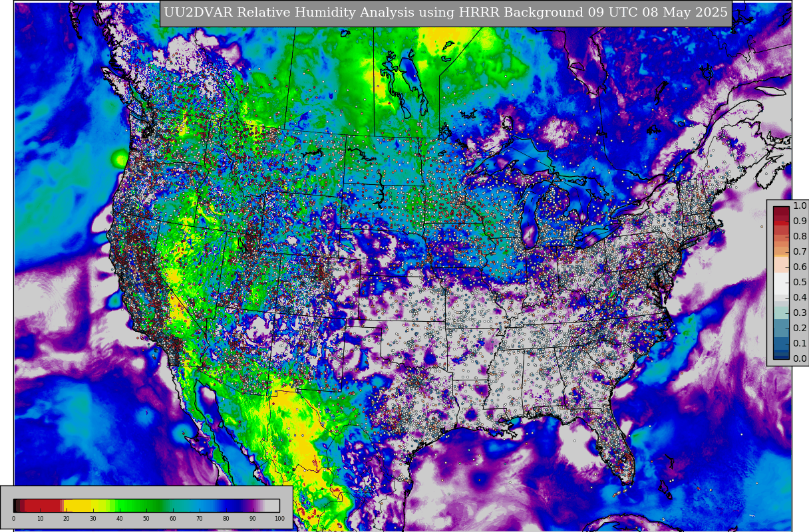809x532 pixels.
Task: Click the 0.3 label on right colorbar
Action: coord(800,313)
